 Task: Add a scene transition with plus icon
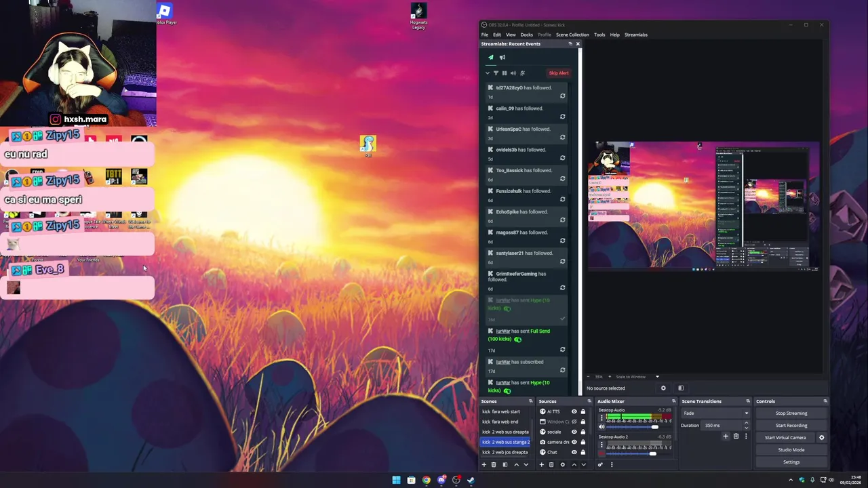[726, 436]
